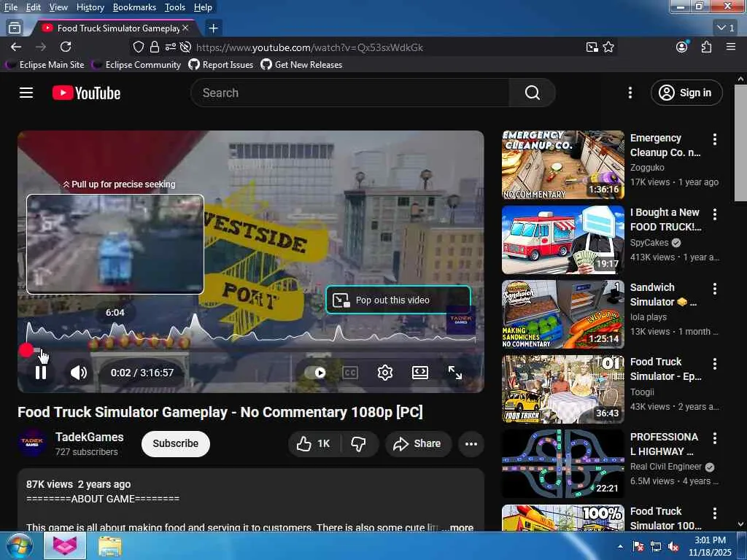The width and height of the screenshot is (747, 560).
Task: Open the Help menu
Action: 203,7
